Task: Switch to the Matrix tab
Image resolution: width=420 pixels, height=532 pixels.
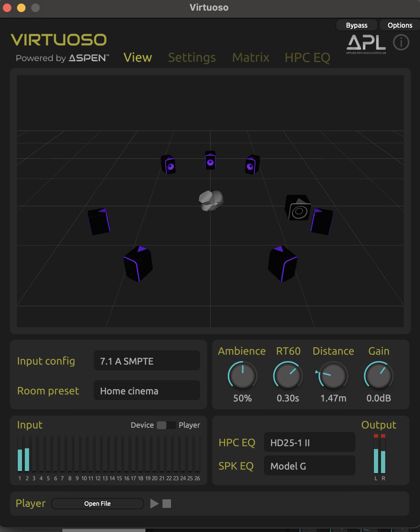Action: 251,57
